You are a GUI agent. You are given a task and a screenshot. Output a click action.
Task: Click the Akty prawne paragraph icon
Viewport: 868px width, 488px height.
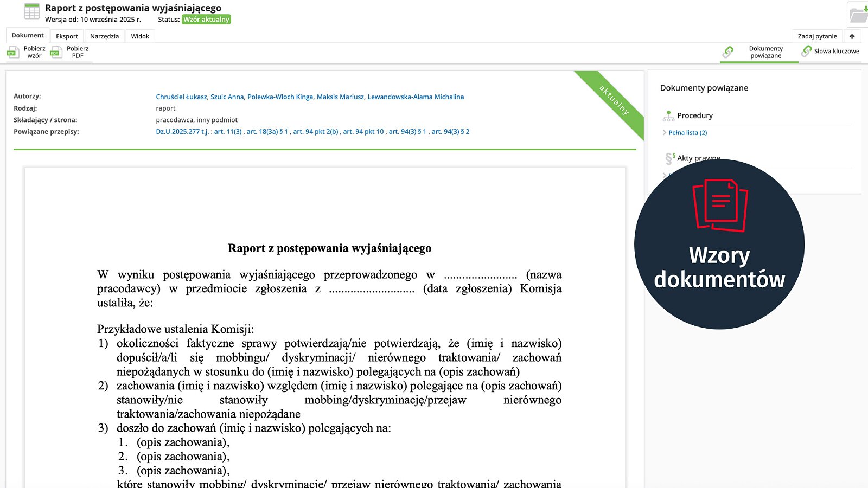point(669,158)
